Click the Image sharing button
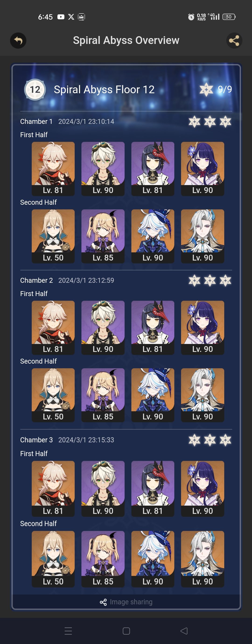This screenshot has height=644, width=252. [126, 602]
